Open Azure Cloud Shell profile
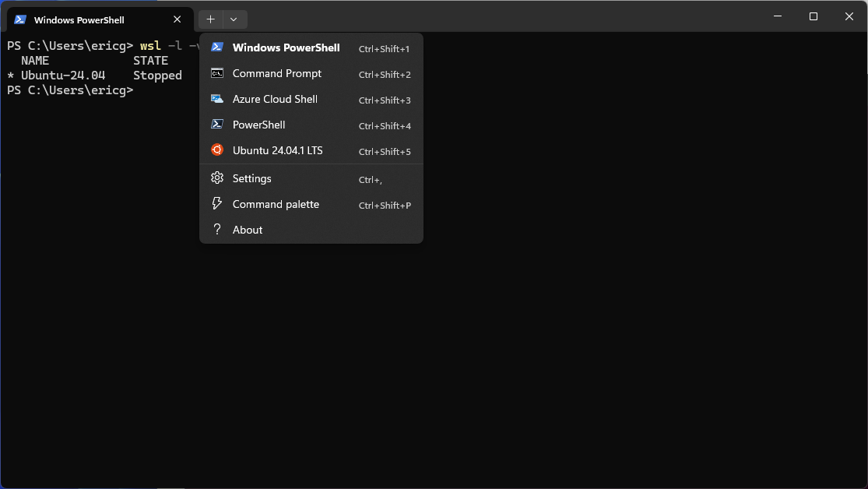This screenshot has height=489, width=868. tap(311, 99)
